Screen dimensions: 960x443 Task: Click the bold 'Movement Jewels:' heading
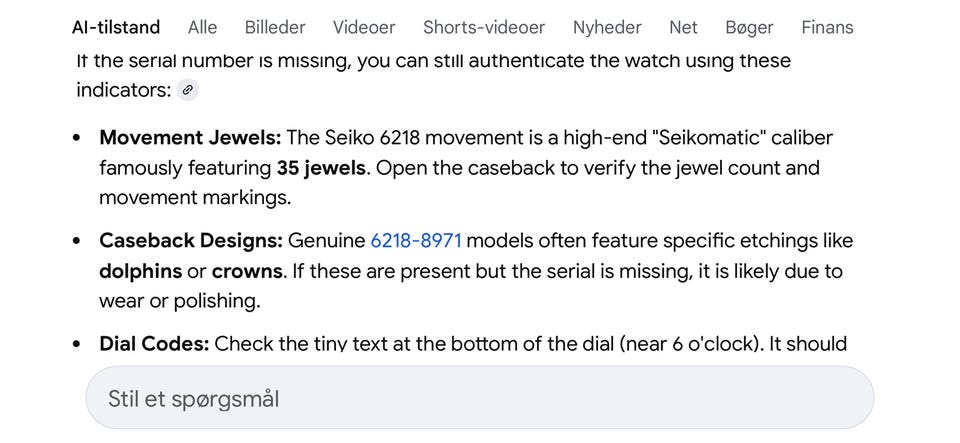[190, 138]
